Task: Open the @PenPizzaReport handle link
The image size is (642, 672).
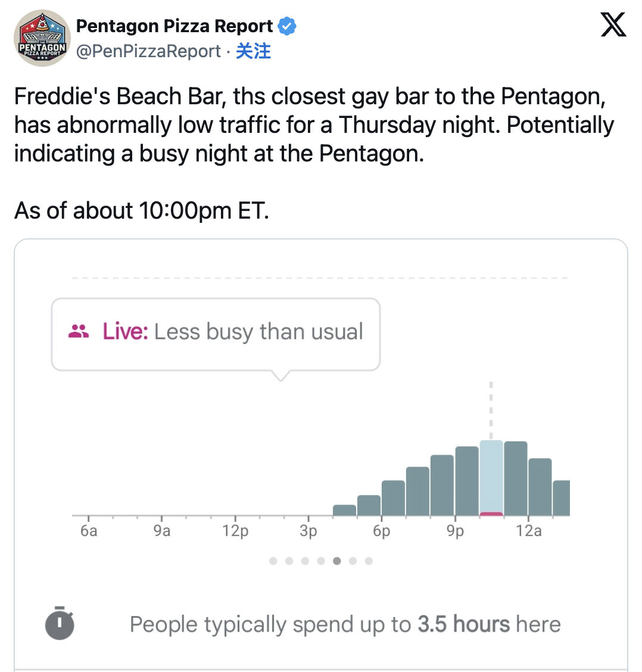Action: pyautogui.click(x=148, y=51)
